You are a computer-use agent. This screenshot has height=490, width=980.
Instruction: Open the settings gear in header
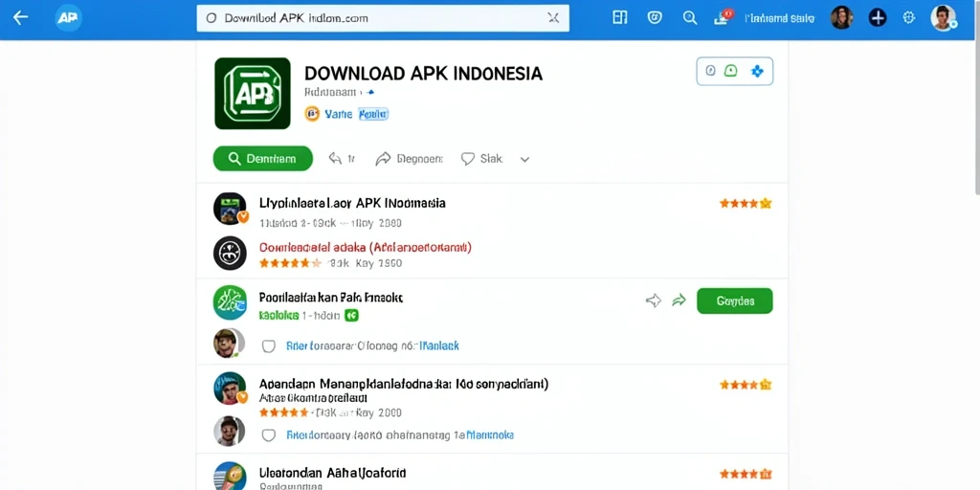coord(909,17)
